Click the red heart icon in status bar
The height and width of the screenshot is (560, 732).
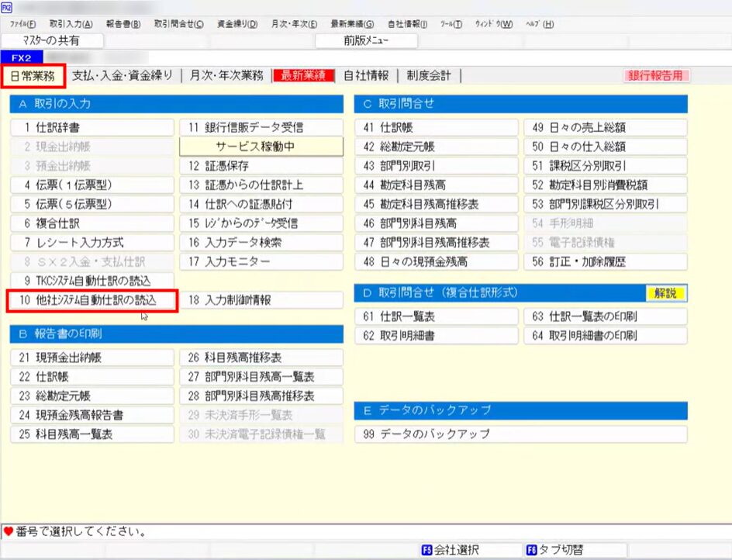pos(8,533)
